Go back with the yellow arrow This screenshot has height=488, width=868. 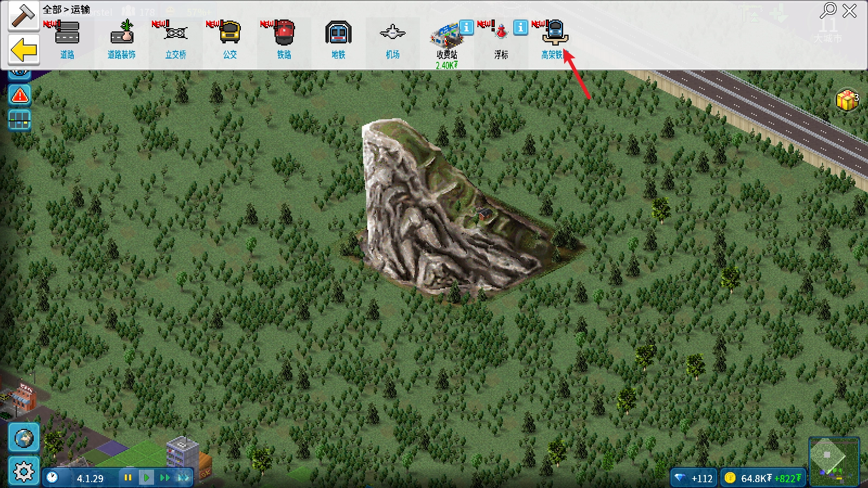24,51
